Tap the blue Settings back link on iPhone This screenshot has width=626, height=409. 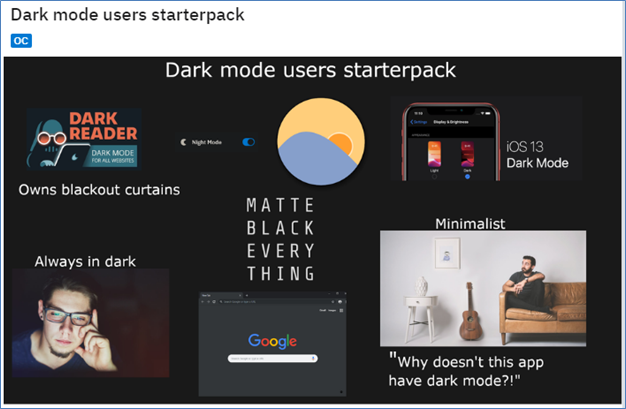(419, 122)
